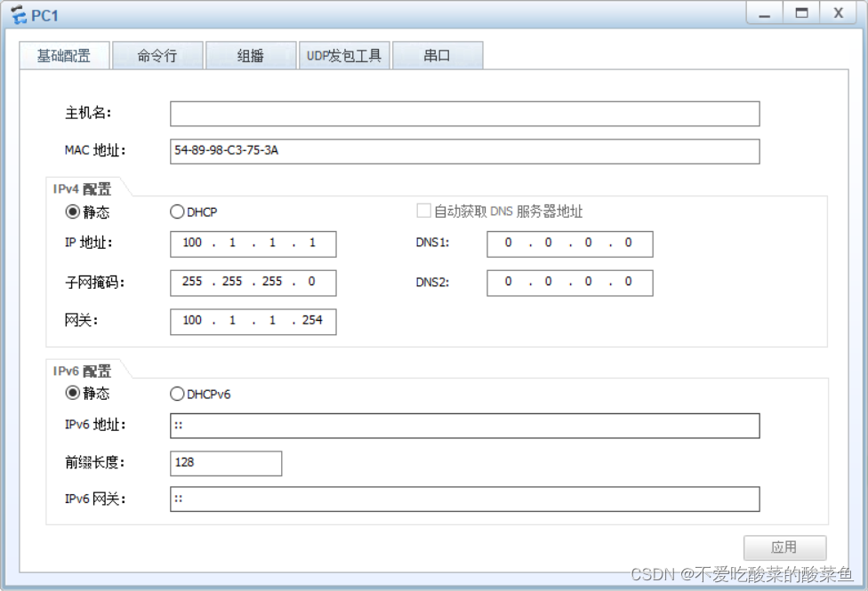
Task: Select IPv4 静态 radio button
Action: 73,212
